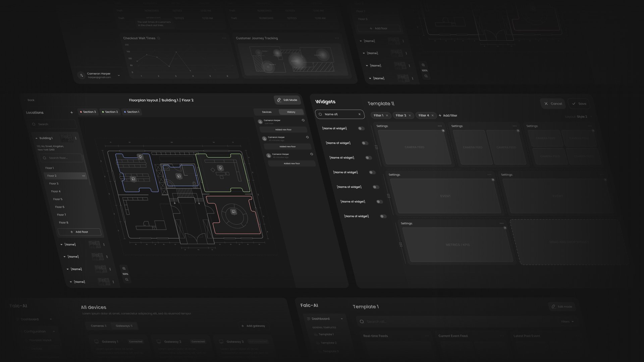Expand the first [Name] location below Add floor
The width and height of the screenshot is (644, 362).
(x=61, y=245)
